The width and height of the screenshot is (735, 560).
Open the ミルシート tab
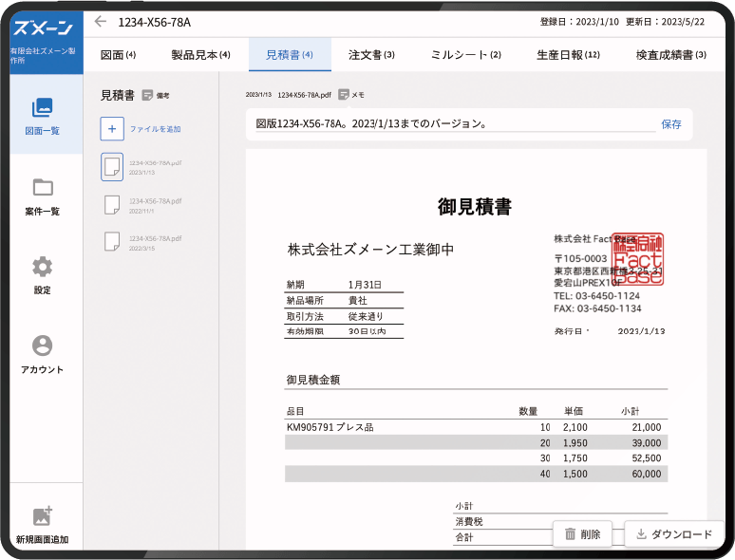pos(465,55)
